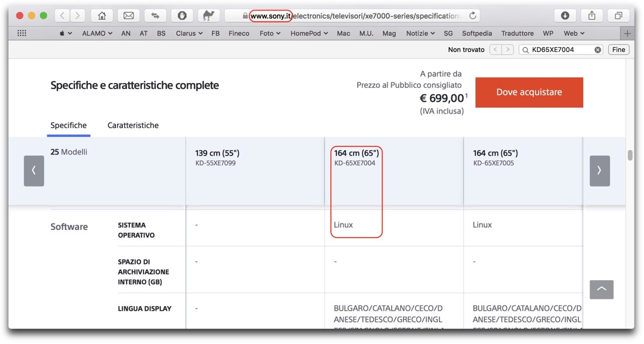The image size is (644, 344).
Task: Open the Fineco bookmark
Action: [239, 33]
